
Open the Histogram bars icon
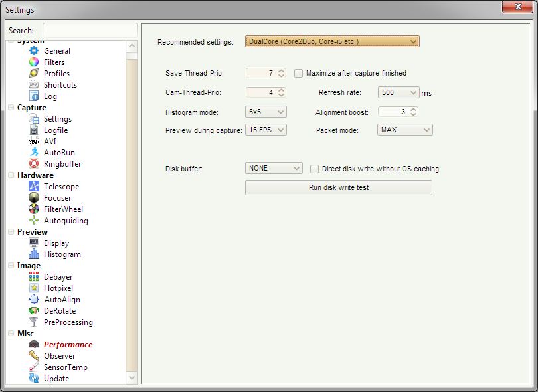click(x=34, y=254)
